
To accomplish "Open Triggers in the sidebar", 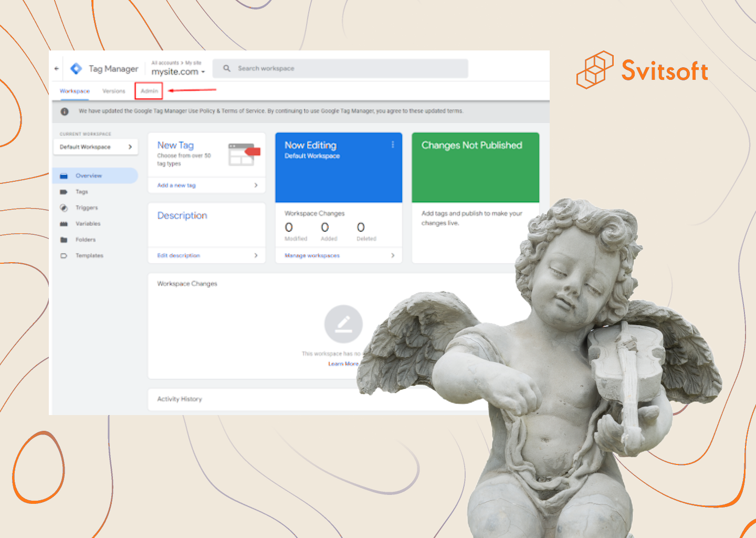I will [87, 208].
